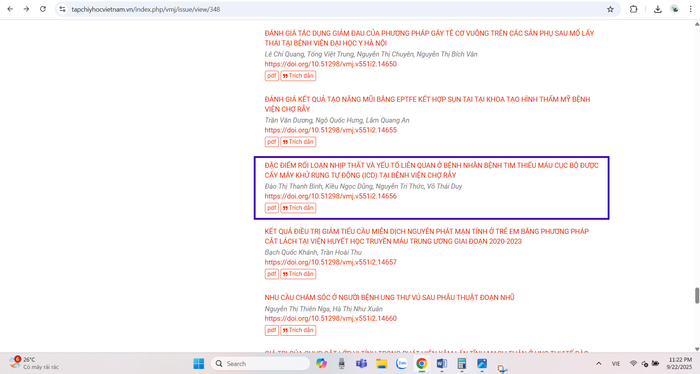Click the page scrollbar thumb
Viewport: 700px width, 374px height.
[x=696, y=296]
